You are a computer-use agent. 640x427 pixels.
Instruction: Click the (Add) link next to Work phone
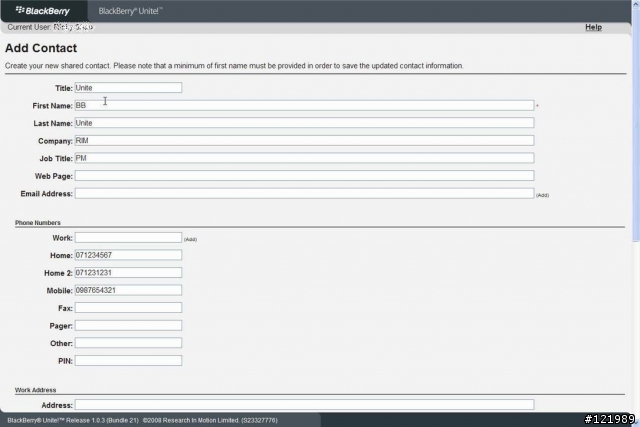(x=190, y=239)
